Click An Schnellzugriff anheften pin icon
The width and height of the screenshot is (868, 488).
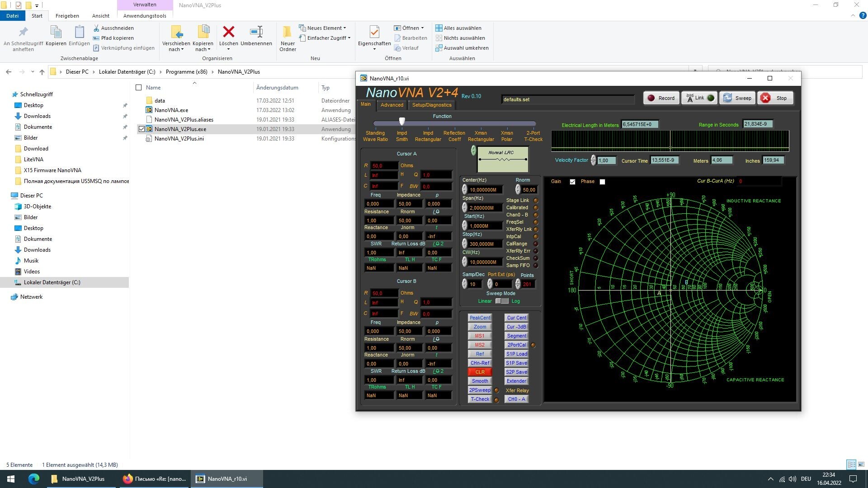(x=23, y=32)
